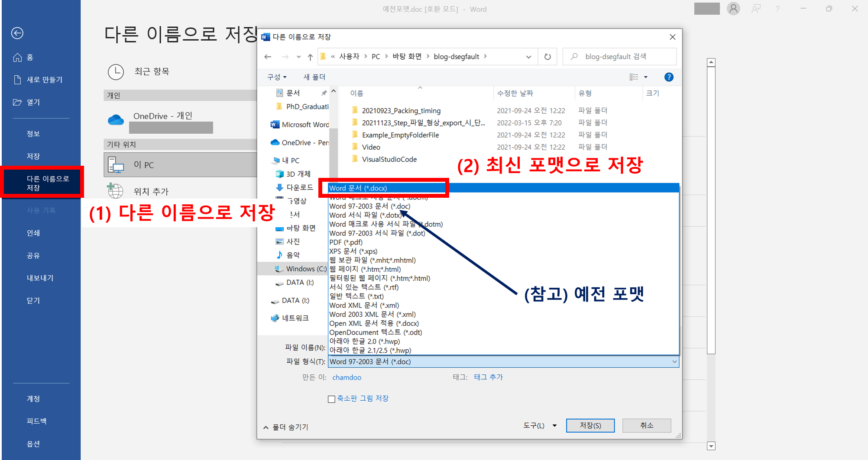Open view options dropdown arrow
Screen dimensions: 868x460
pos(646,77)
